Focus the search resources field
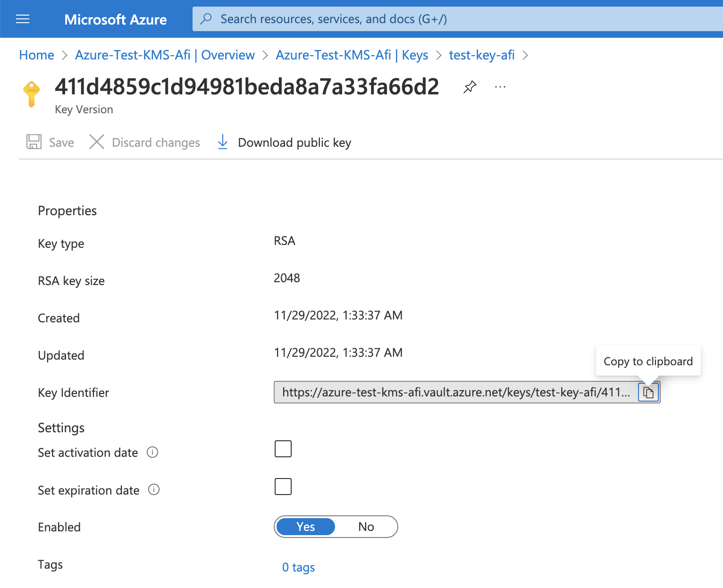 pos(458,19)
